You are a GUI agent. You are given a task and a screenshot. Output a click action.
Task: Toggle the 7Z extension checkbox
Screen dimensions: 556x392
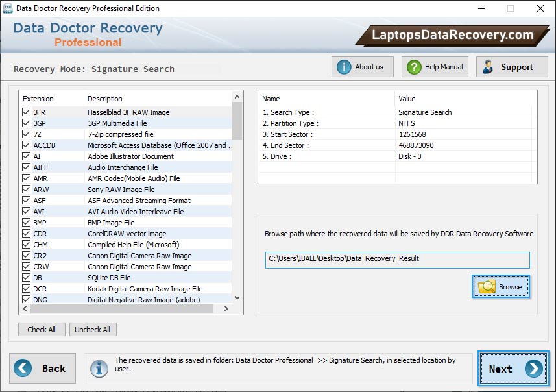pyautogui.click(x=26, y=134)
